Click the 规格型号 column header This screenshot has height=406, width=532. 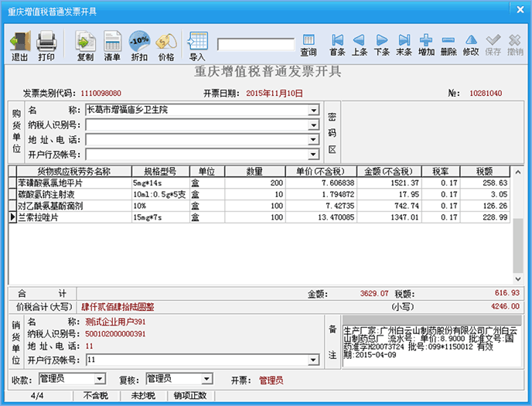coord(161,171)
